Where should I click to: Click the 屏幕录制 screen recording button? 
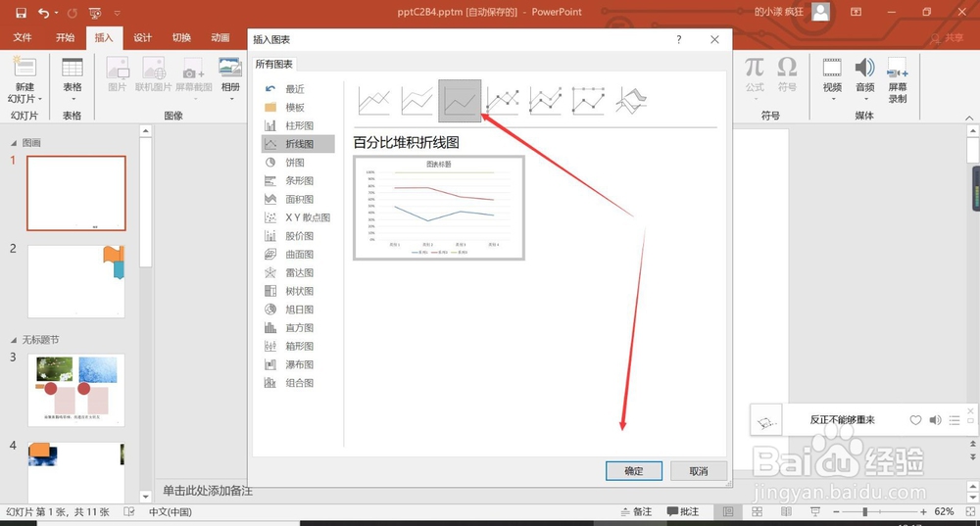[x=898, y=80]
